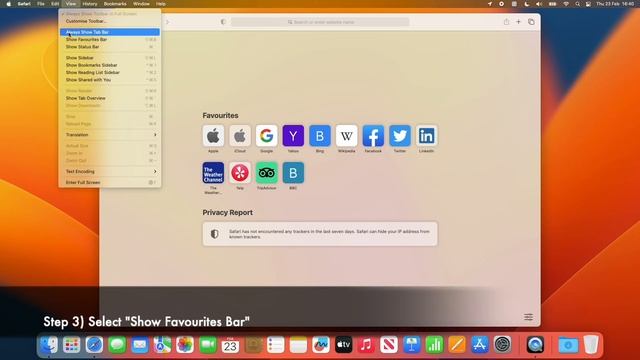Open the LinkedIn favourite tile
The image size is (640, 360).
coord(427,136)
